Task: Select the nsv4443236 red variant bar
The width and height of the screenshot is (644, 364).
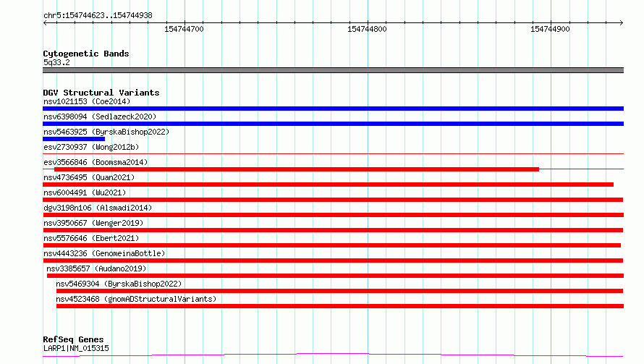Action: coord(333,261)
